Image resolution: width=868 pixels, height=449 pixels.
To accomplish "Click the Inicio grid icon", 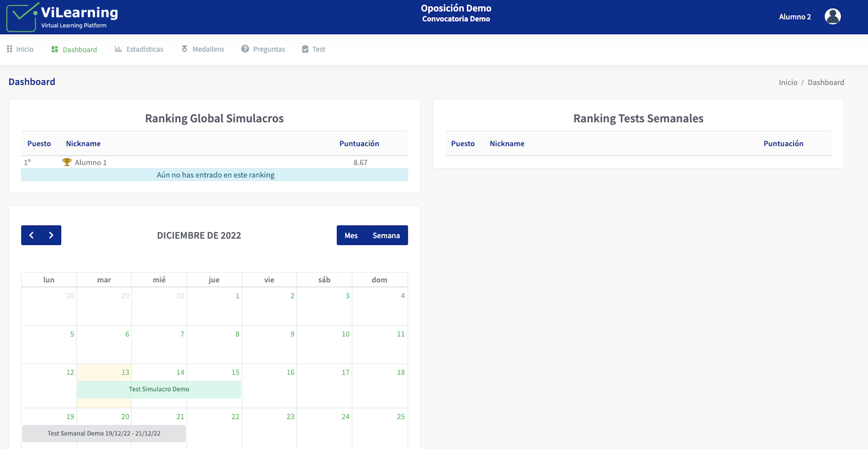I will coord(9,49).
